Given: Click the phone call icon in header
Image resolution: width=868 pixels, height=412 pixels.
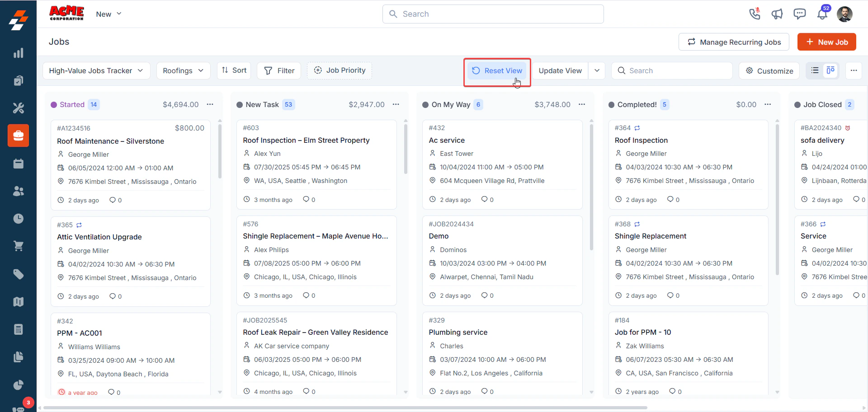Looking at the screenshot, I should coord(755,14).
